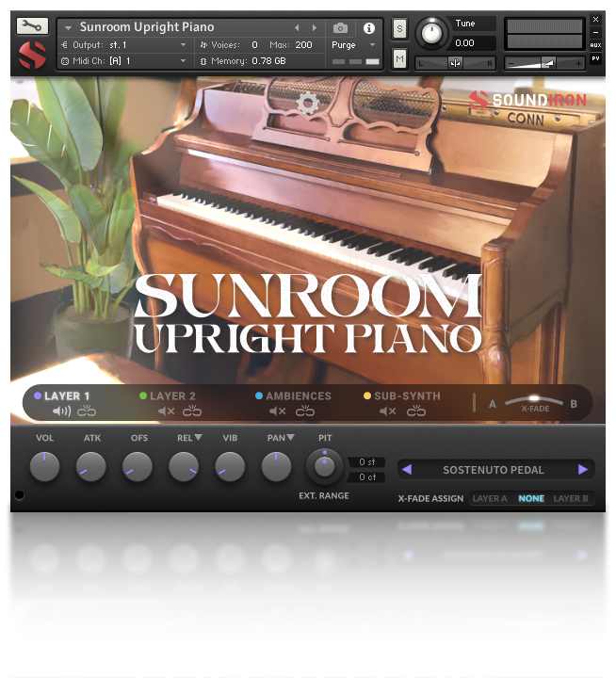Toggle the Mute M button
The width and height of the screenshot is (616, 678).
click(x=399, y=58)
